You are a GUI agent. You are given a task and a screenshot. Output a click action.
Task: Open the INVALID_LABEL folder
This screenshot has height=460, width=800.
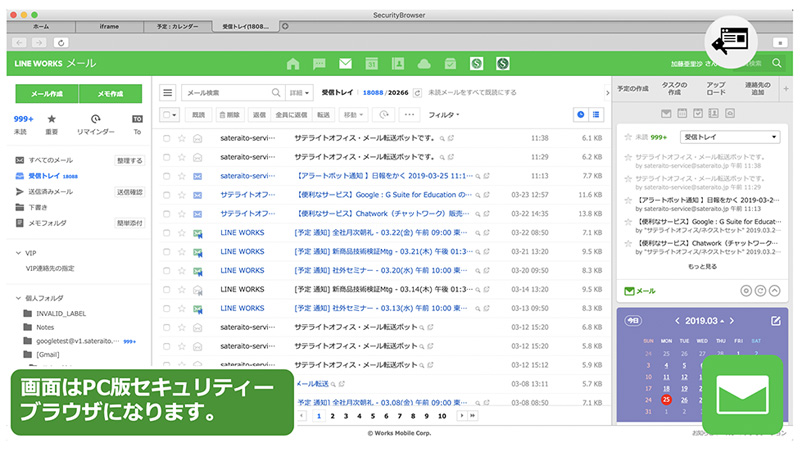(x=61, y=314)
